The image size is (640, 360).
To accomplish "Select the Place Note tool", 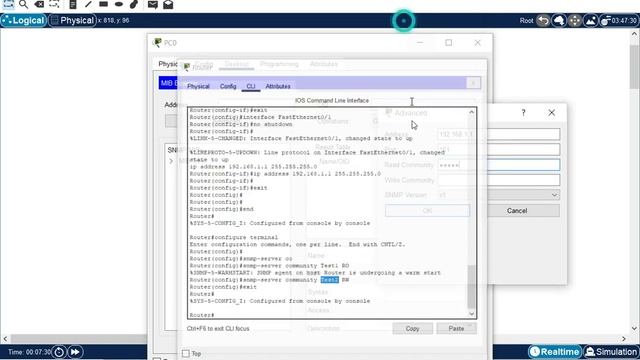I will [73, 4].
